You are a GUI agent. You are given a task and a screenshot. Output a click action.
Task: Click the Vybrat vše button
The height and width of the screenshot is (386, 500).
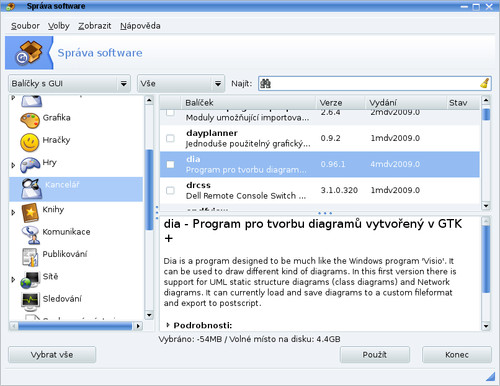52,355
